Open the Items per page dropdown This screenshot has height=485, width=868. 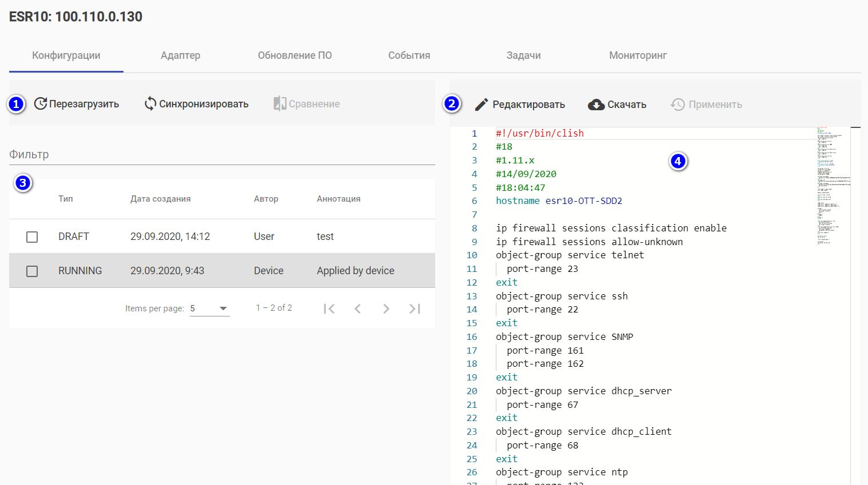pyautogui.click(x=209, y=308)
